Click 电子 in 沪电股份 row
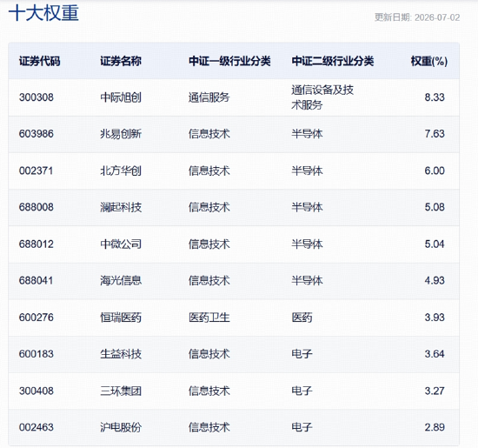This screenshot has width=478, height=448. (x=302, y=427)
